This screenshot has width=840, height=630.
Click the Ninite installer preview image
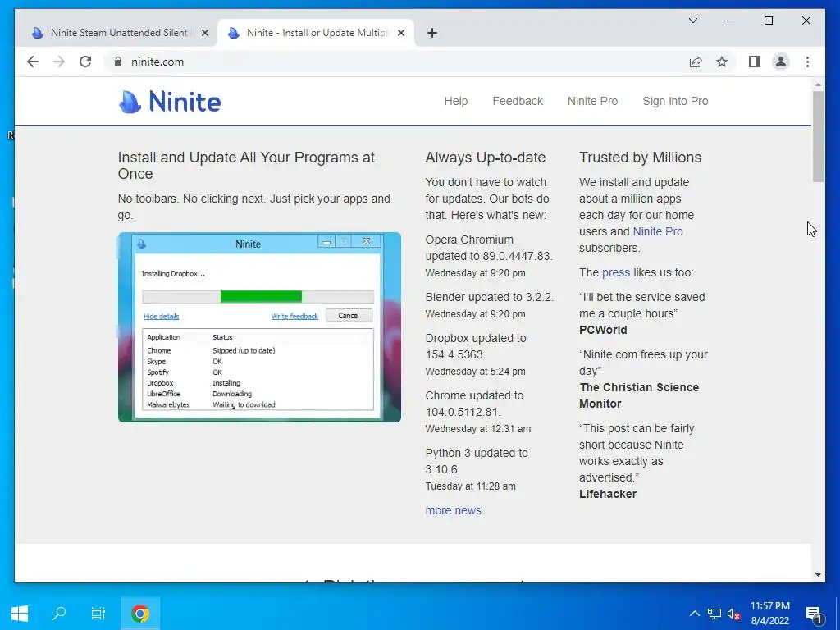[259, 326]
